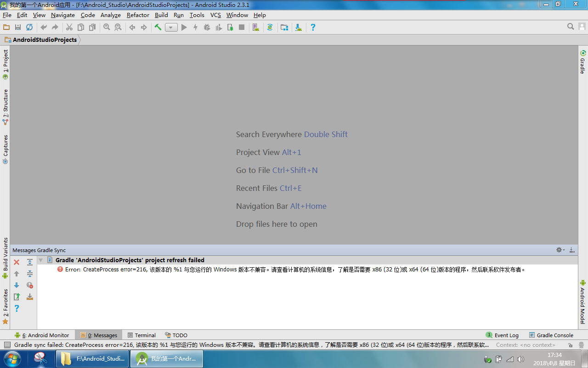
Task: Redo the last action in the toolbar
Action: click(x=55, y=27)
